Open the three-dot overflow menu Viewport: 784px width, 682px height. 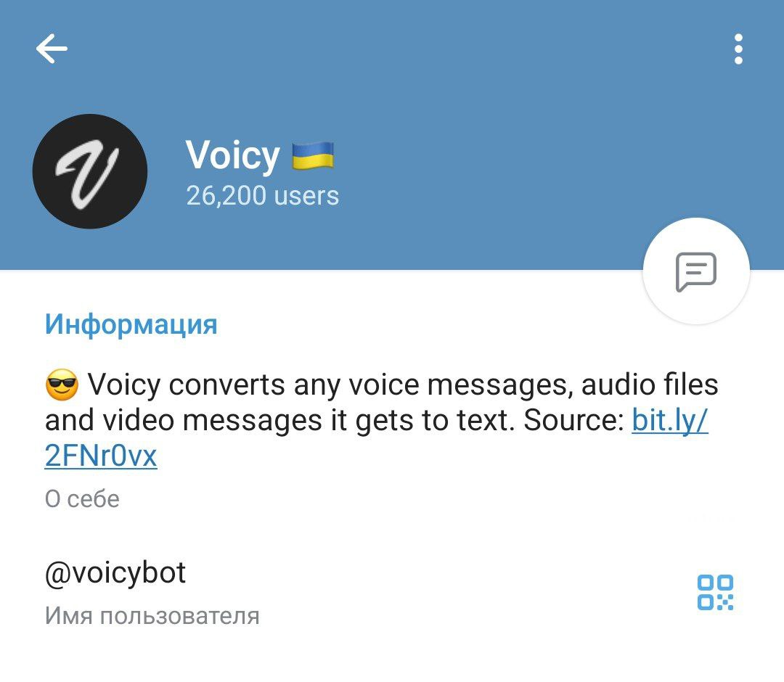[738, 49]
